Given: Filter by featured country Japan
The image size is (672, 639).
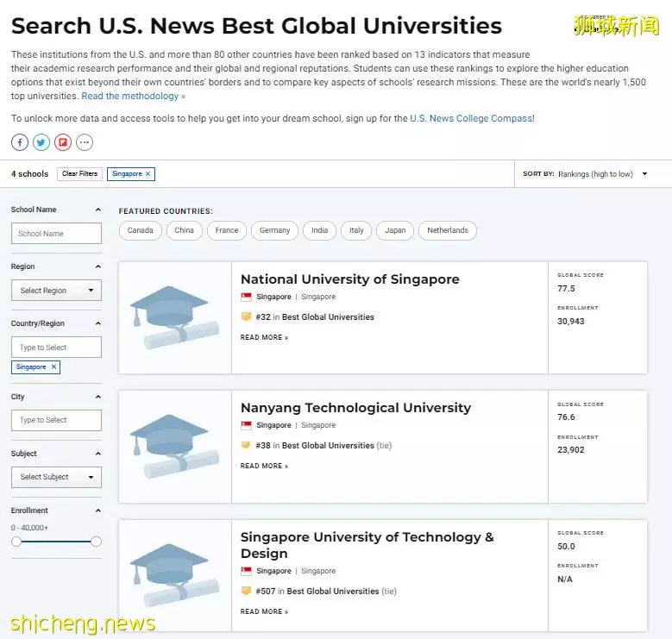Looking at the screenshot, I should click(395, 230).
